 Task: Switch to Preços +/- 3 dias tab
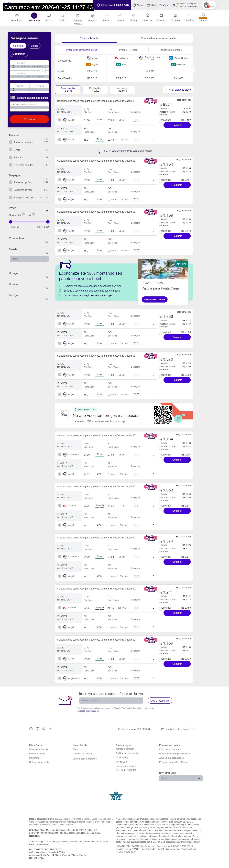[128, 50]
